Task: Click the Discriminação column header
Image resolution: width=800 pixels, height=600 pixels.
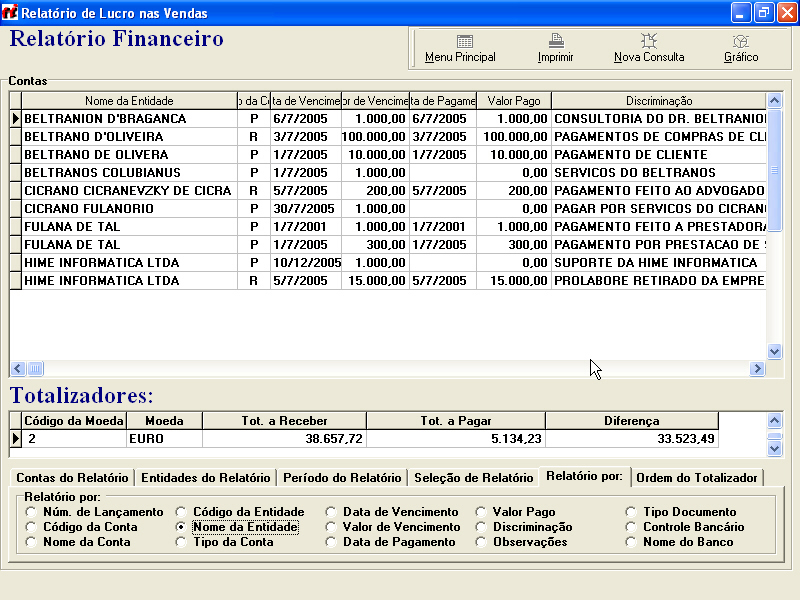Action: click(x=659, y=101)
